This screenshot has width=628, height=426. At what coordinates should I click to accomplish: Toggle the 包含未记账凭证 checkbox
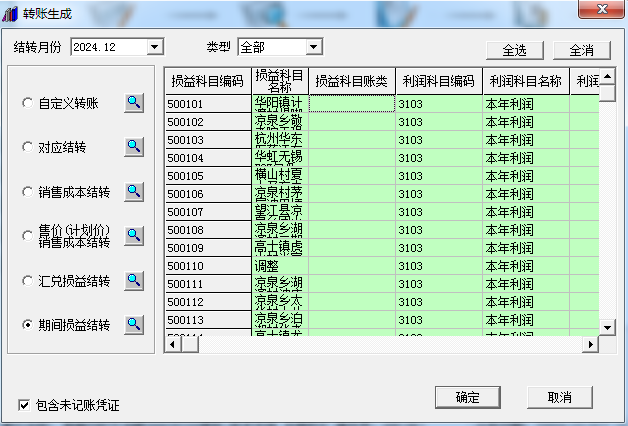click(24, 405)
